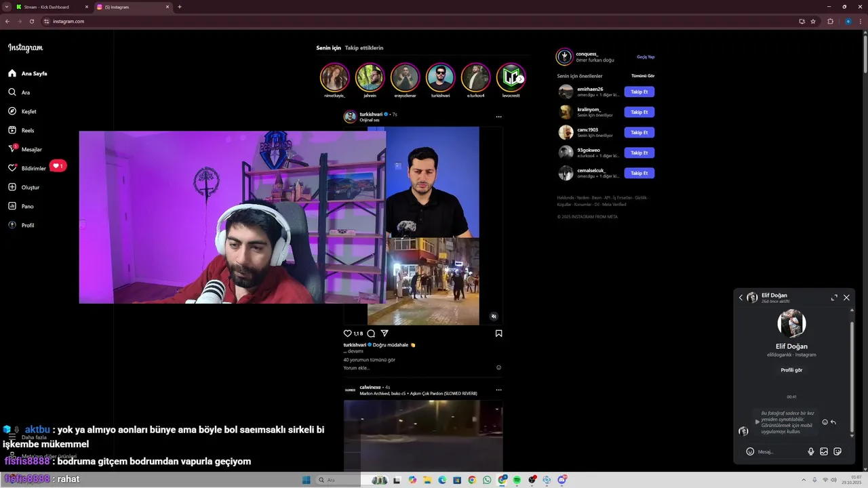Go to Keşfet explore page
The image size is (868, 488).
coord(22,111)
